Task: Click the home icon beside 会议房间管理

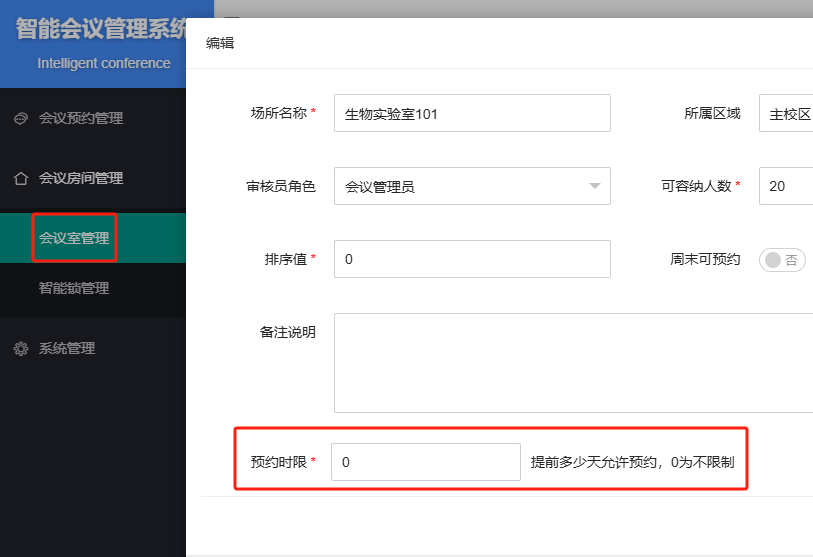Action: tap(21, 179)
